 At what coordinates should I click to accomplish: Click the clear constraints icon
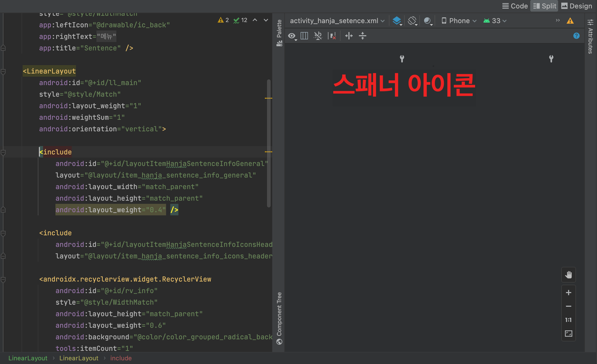click(x=332, y=36)
